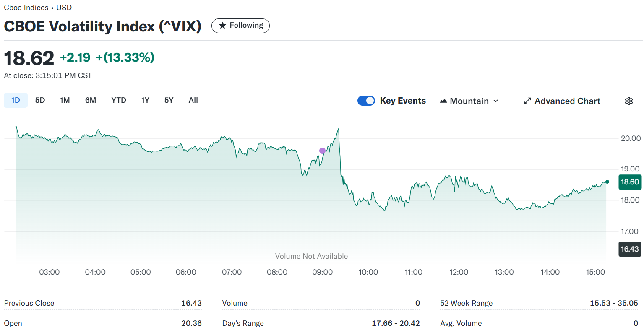Click the Advanced Chart expand arrows icon
This screenshot has height=330, width=644.
coord(527,101)
